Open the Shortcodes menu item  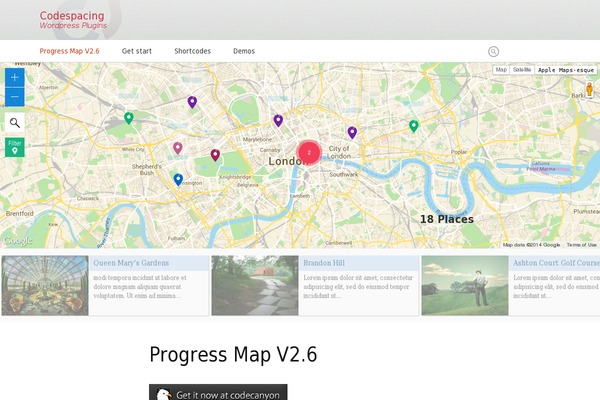click(192, 51)
